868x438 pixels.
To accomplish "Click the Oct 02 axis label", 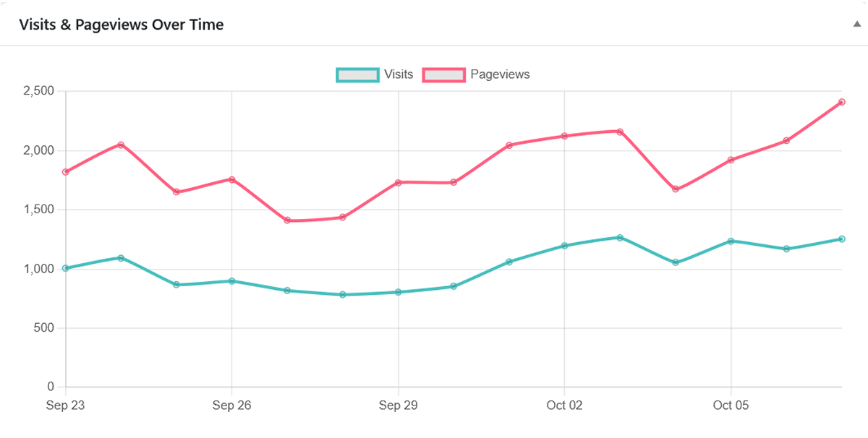I will pos(564,405).
